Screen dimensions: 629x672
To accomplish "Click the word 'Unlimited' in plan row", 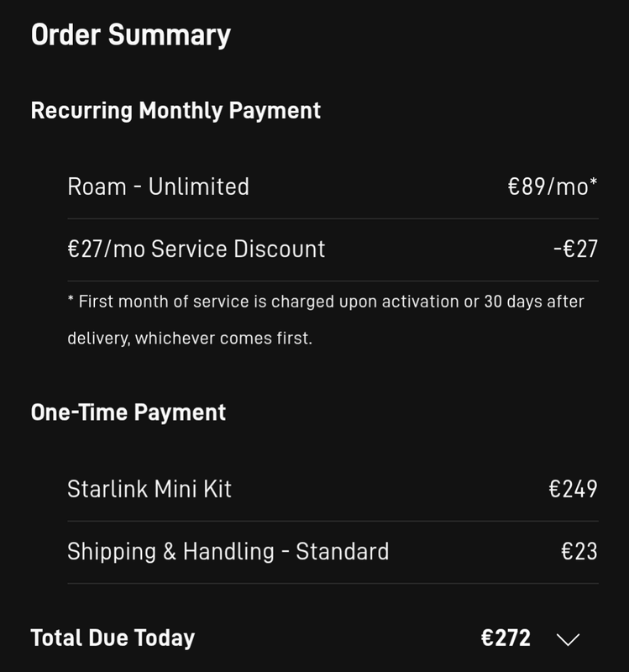I will coord(199,186).
